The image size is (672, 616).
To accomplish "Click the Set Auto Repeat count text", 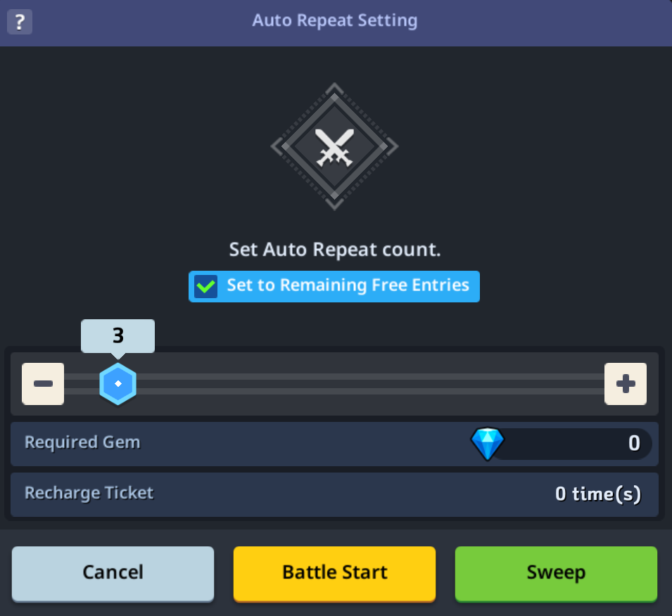I will (335, 250).
